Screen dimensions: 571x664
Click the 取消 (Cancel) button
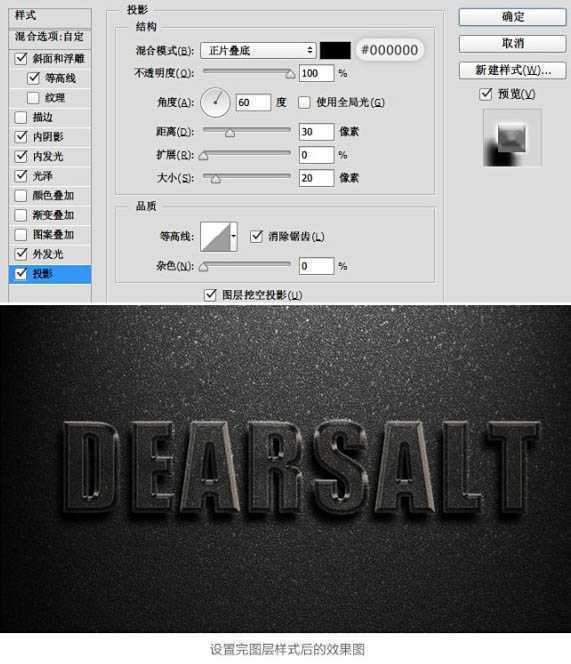[513, 44]
